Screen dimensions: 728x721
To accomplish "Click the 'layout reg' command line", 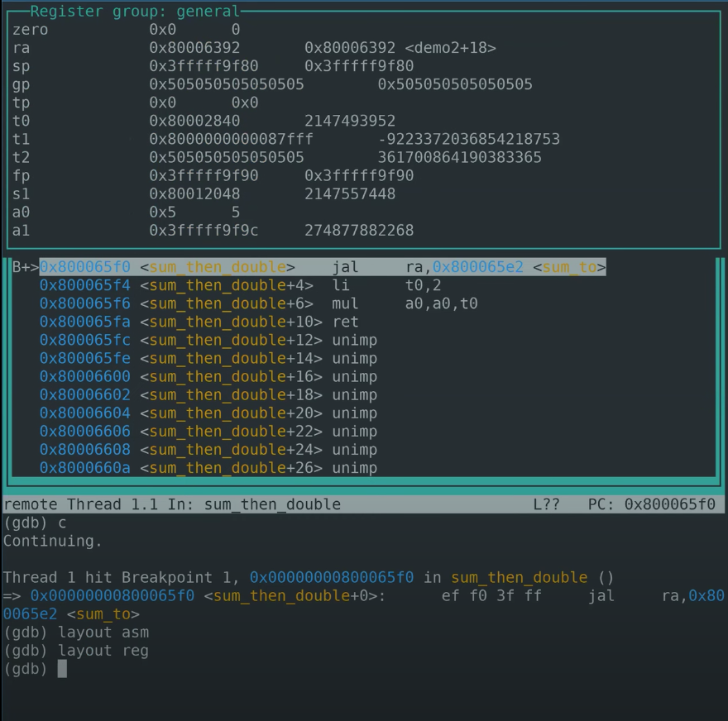I will [103, 651].
